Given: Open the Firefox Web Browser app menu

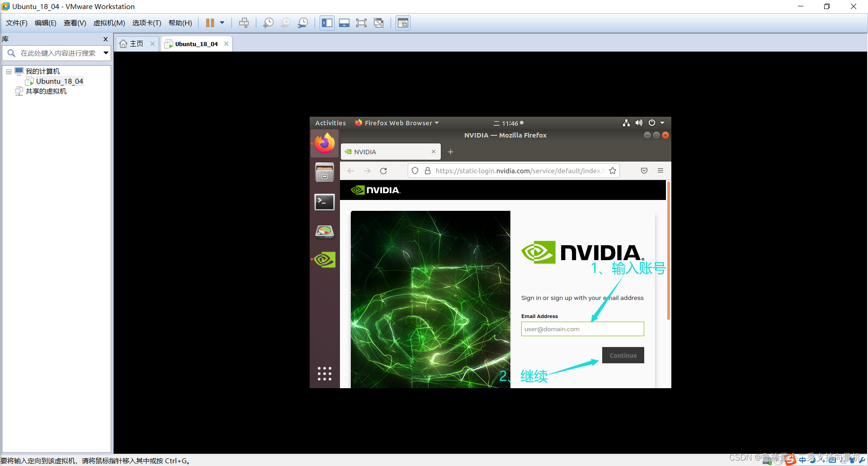Looking at the screenshot, I should 397,123.
